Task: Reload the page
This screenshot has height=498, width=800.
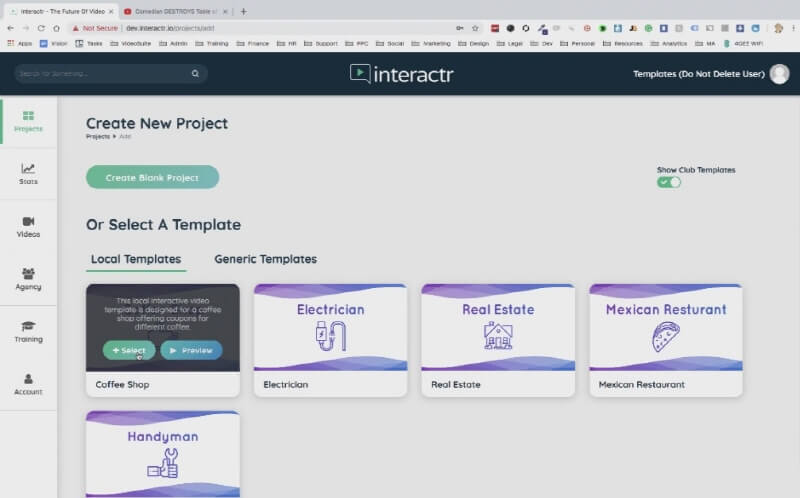Action: pyautogui.click(x=41, y=28)
